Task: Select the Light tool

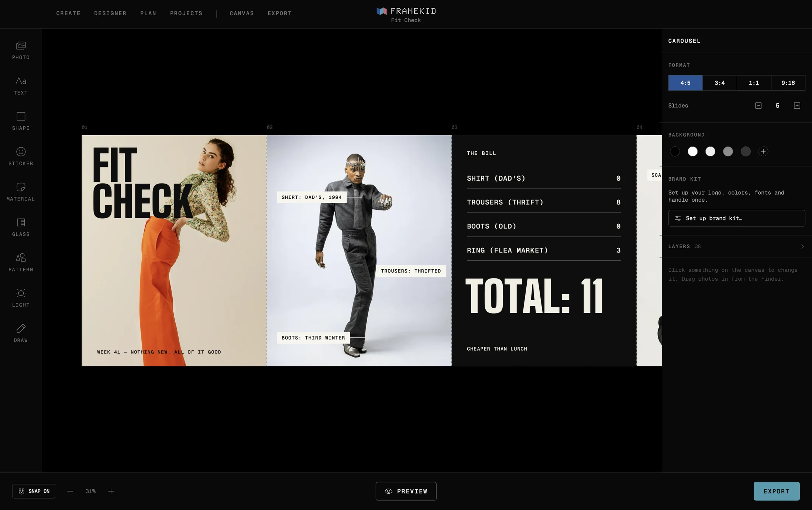Action: point(21,298)
